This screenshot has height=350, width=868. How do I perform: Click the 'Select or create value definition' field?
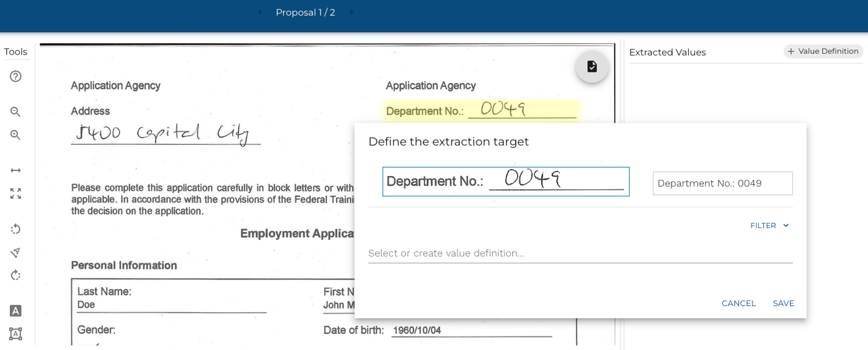580,253
